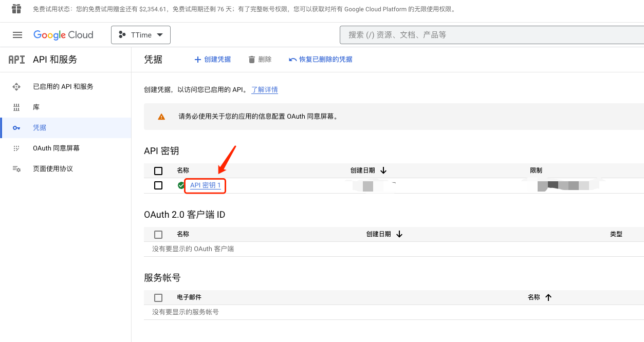
Task: Select all 服务帐号 header checkbox
Action: [158, 298]
